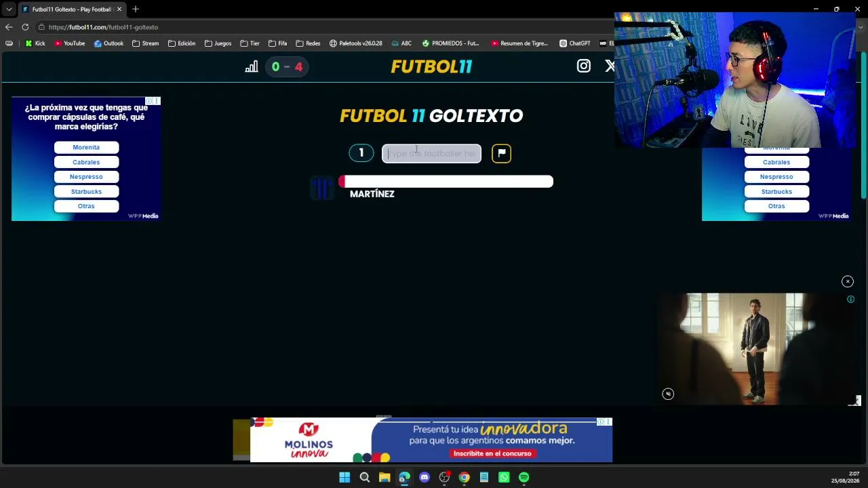This screenshot has height=488, width=868.
Task: Click the address bar URL
Action: tap(103, 27)
